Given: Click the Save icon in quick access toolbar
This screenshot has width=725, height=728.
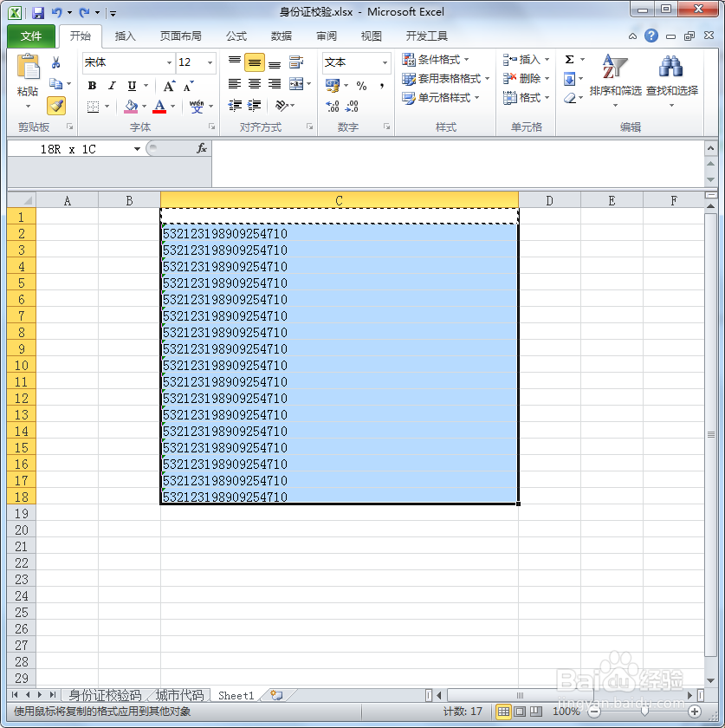Looking at the screenshot, I should pyautogui.click(x=38, y=13).
